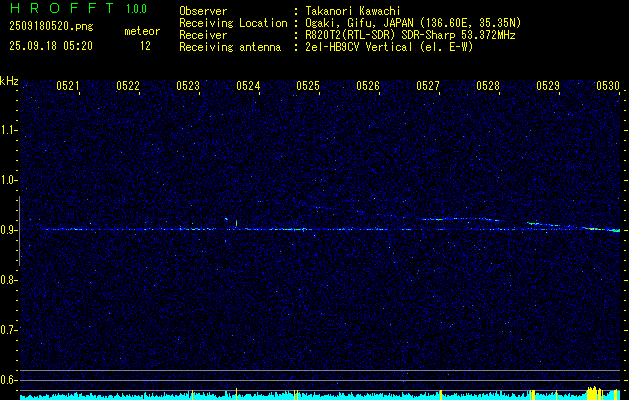Click the 25.09.18 05:20 timestamp
This screenshot has height=400, width=629.
pyautogui.click(x=50, y=45)
